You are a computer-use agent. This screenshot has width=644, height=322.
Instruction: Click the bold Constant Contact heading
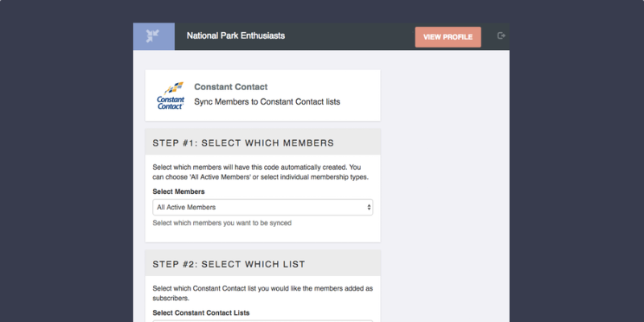[231, 87]
